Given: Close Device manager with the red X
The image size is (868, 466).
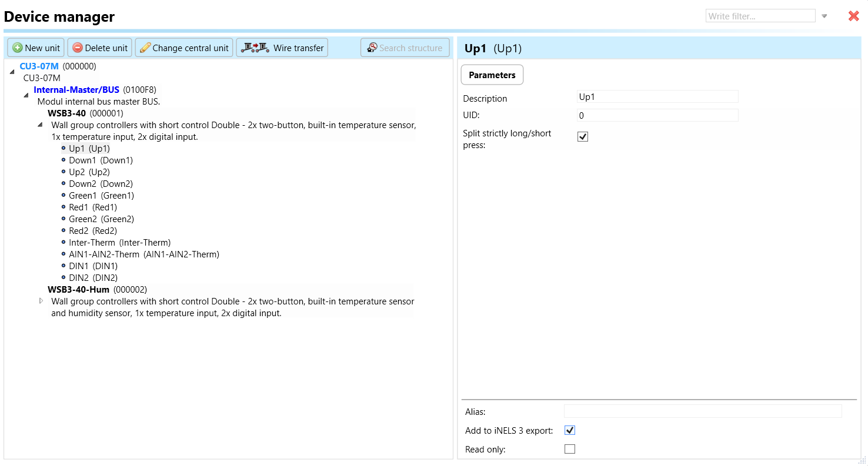Looking at the screenshot, I should (853, 16).
